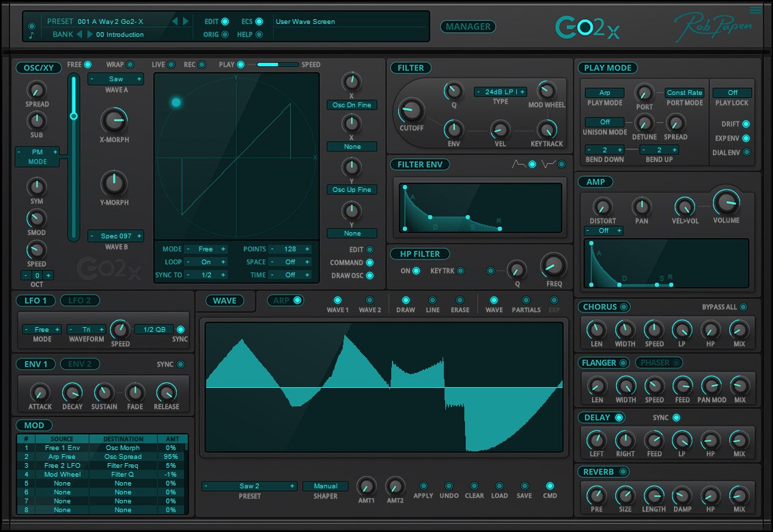Toggle DRIFT in play mode
773x532 pixels.
746,124
